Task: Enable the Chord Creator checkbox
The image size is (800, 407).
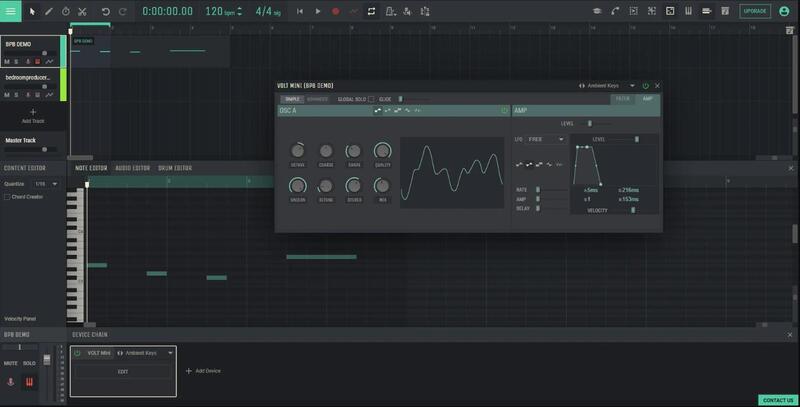Action: pos(7,197)
